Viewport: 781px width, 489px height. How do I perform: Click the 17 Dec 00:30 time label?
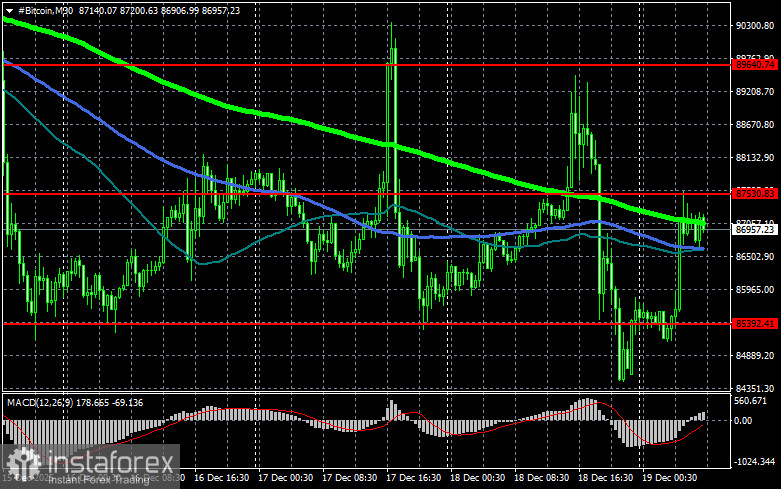click(285, 478)
